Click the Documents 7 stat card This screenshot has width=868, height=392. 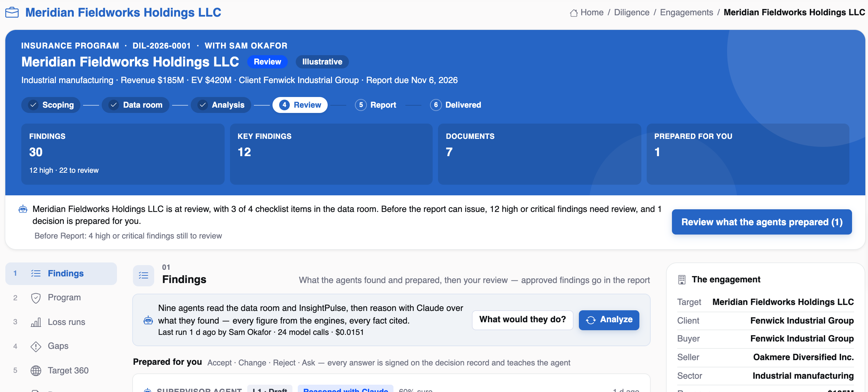(539, 154)
